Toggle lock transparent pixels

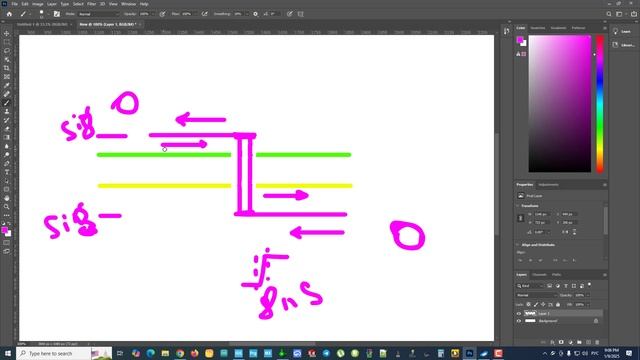pyautogui.click(x=529, y=304)
